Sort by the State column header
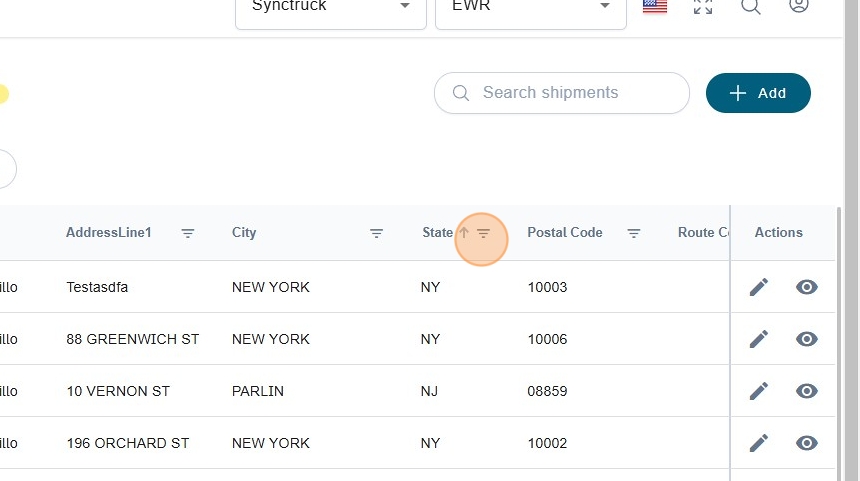This screenshot has width=860, height=481. (437, 233)
